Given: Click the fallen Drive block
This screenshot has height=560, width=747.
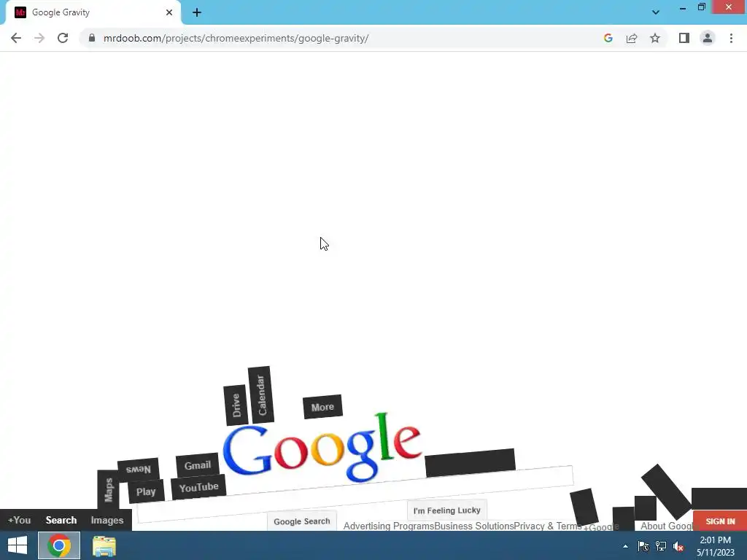Looking at the screenshot, I should pos(236,405).
